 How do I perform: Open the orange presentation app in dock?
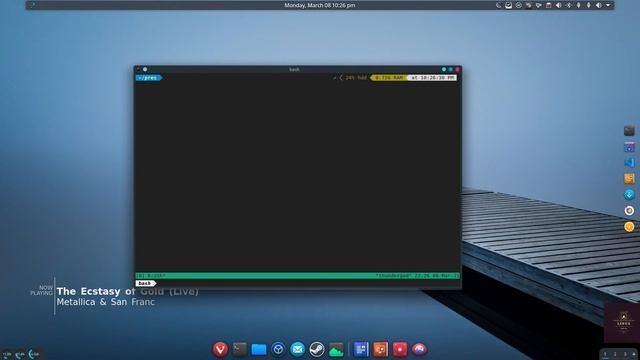click(380, 349)
